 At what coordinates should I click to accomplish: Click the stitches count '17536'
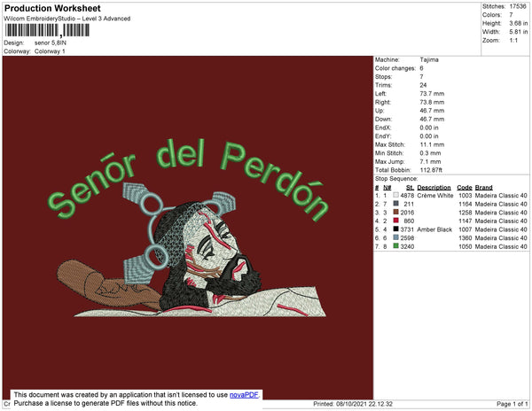[518, 6]
